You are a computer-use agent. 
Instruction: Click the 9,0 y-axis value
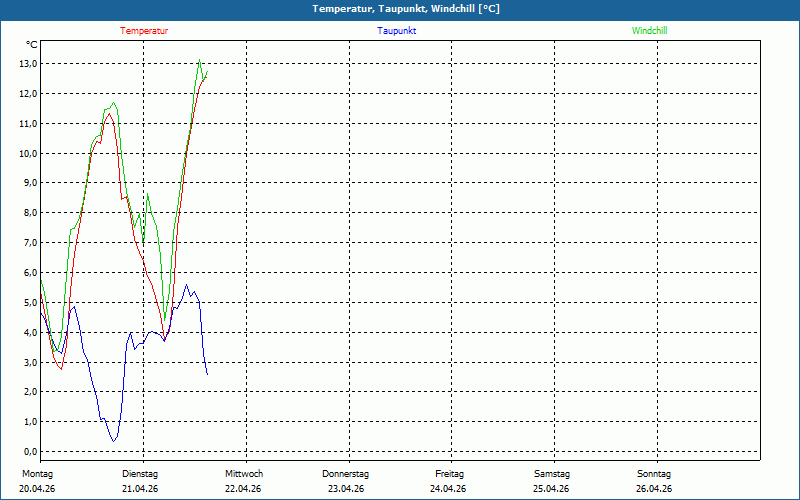click(30, 183)
